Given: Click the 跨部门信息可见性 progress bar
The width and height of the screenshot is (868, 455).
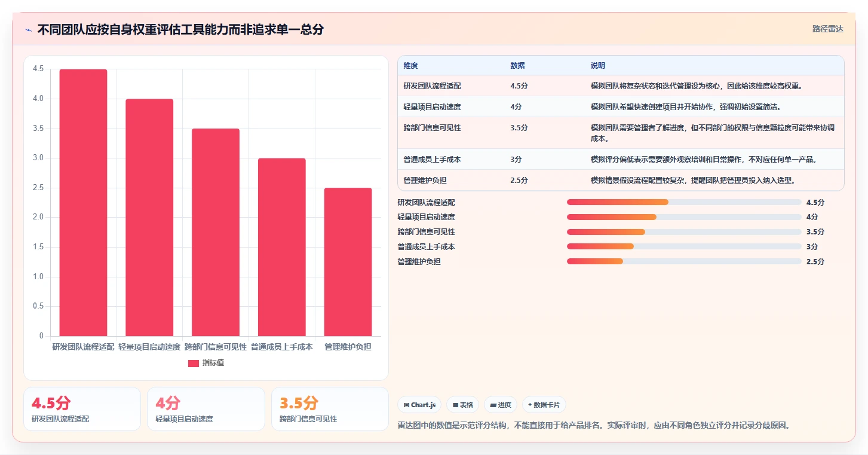Looking at the screenshot, I should click(x=684, y=232).
